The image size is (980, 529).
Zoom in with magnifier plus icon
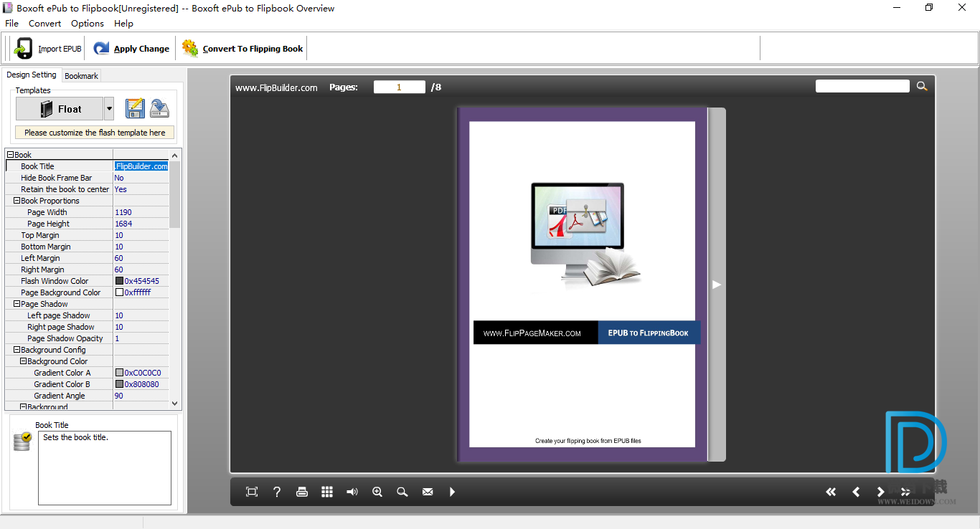(x=377, y=492)
